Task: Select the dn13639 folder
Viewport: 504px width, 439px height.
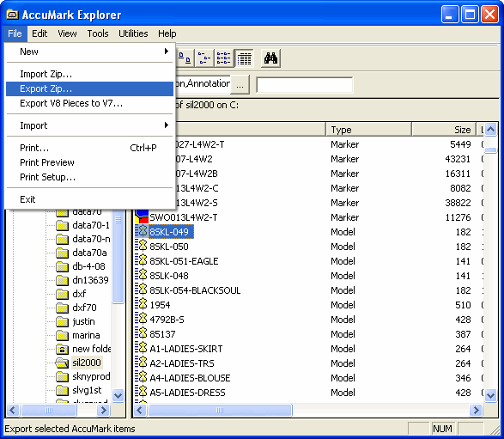Action: coord(90,280)
